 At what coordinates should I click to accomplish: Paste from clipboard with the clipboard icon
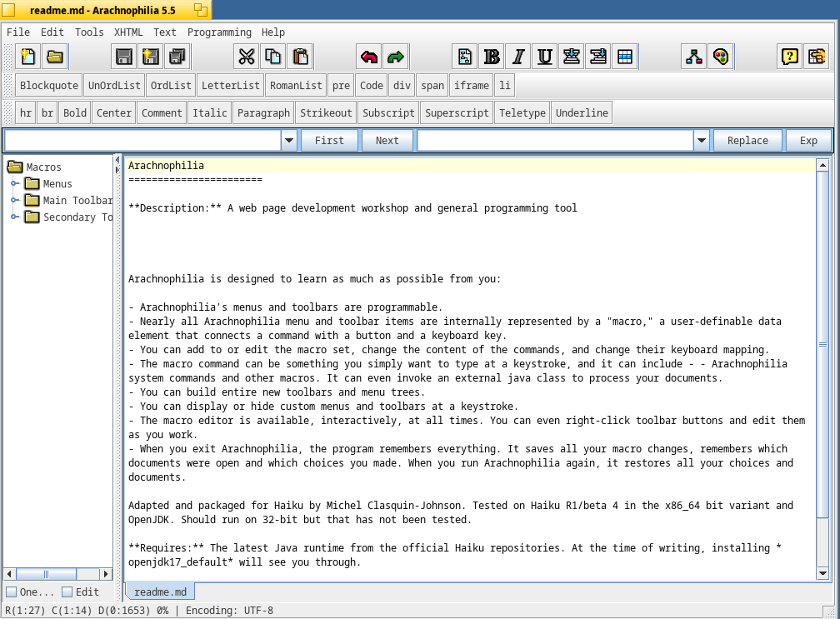(x=300, y=57)
